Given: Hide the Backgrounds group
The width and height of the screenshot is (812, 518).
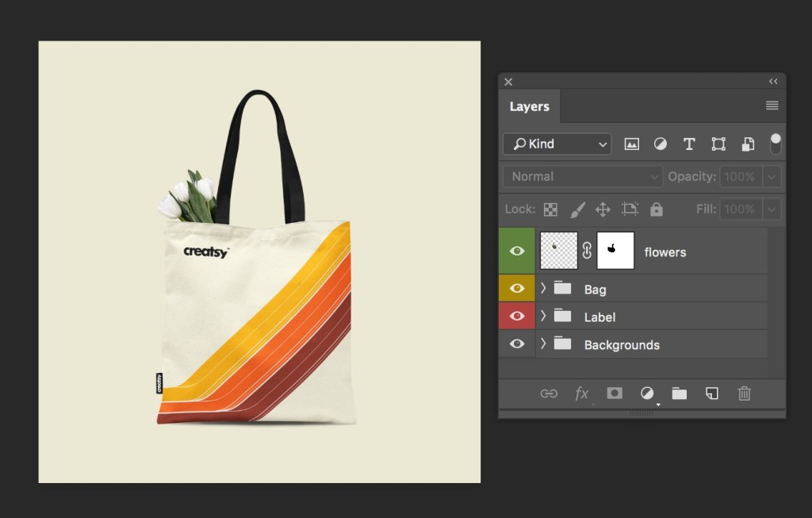Looking at the screenshot, I should (x=517, y=343).
